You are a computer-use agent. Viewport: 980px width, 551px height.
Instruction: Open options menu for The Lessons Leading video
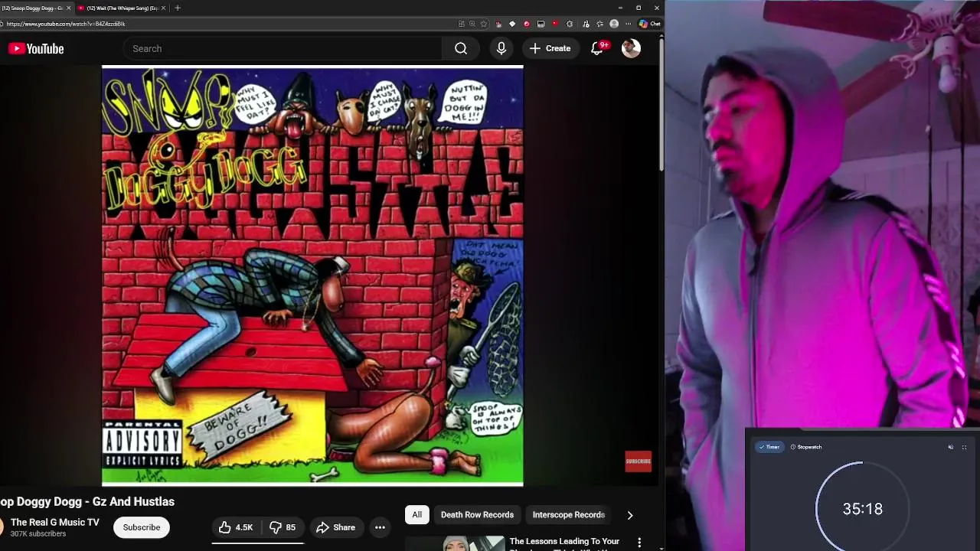tap(639, 543)
